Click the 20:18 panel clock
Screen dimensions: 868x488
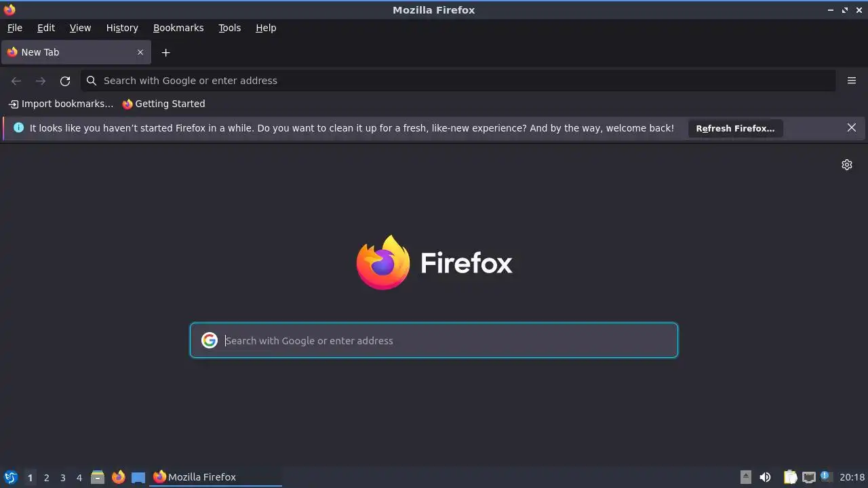[x=852, y=477]
